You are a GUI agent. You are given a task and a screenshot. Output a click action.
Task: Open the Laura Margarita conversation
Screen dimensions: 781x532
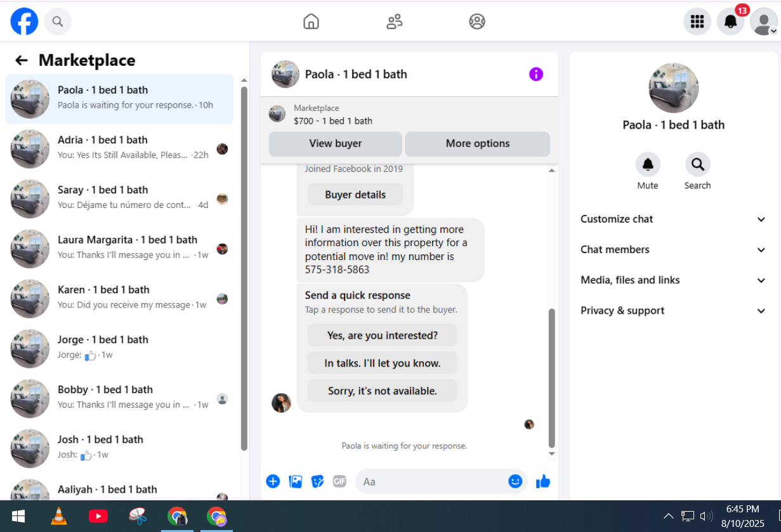[x=119, y=249]
